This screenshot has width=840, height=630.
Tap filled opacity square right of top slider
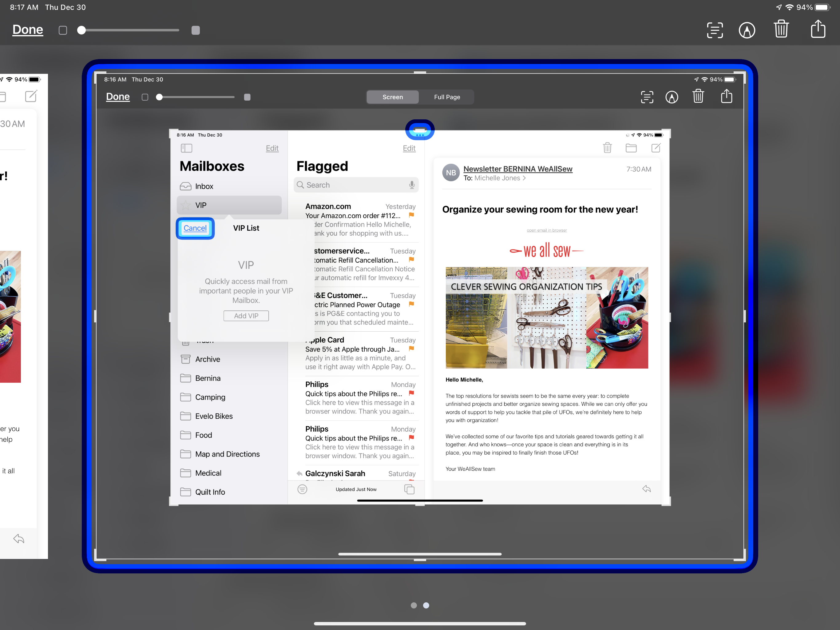pyautogui.click(x=196, y=30)
